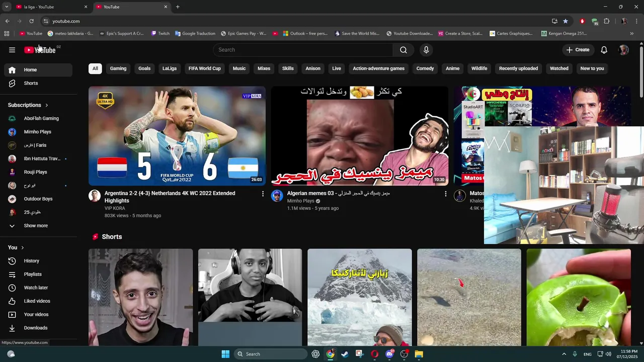Click the taskbar Search box

[271, 354]
